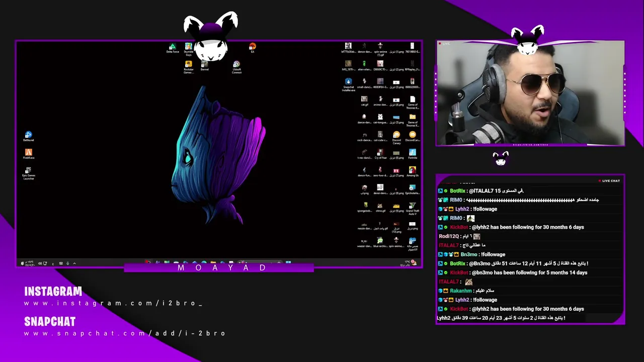Select the EpicInstaller desktop file
The image size is (644, 362).
(x=413, y=189)
